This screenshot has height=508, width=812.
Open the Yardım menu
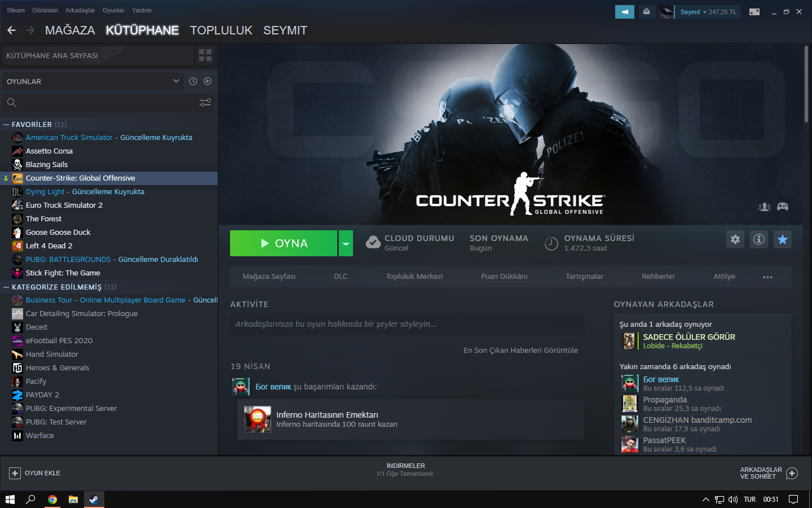tap(142, 10)
